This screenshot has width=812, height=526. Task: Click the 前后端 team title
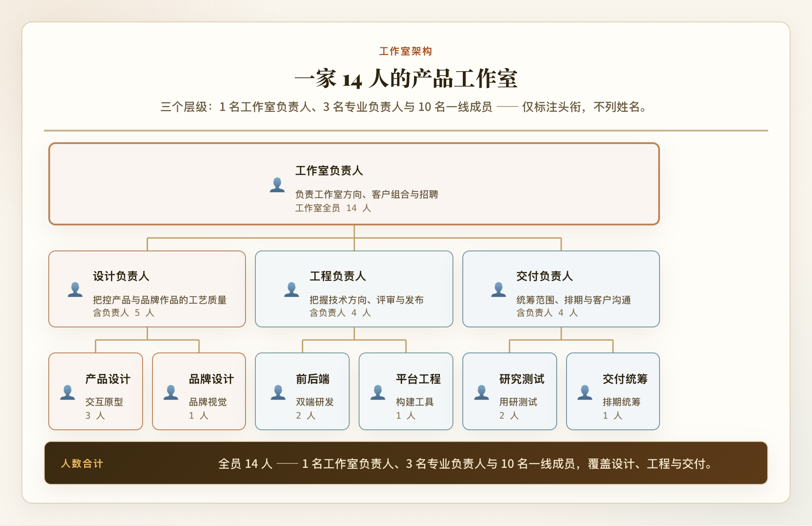313,379
